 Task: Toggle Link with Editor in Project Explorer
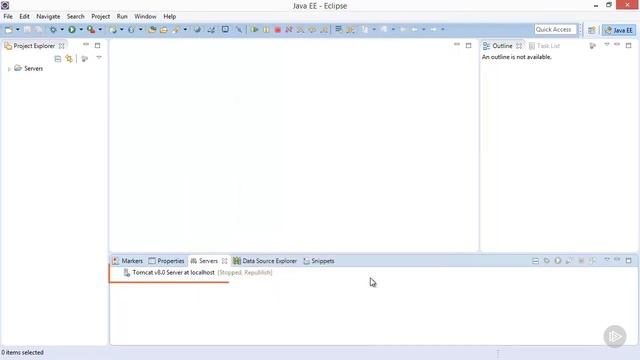[69, 59]
